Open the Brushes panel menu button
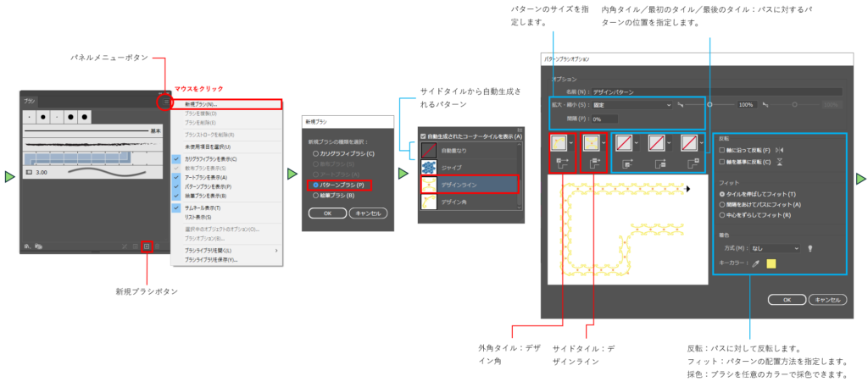 tap(164, 102)
